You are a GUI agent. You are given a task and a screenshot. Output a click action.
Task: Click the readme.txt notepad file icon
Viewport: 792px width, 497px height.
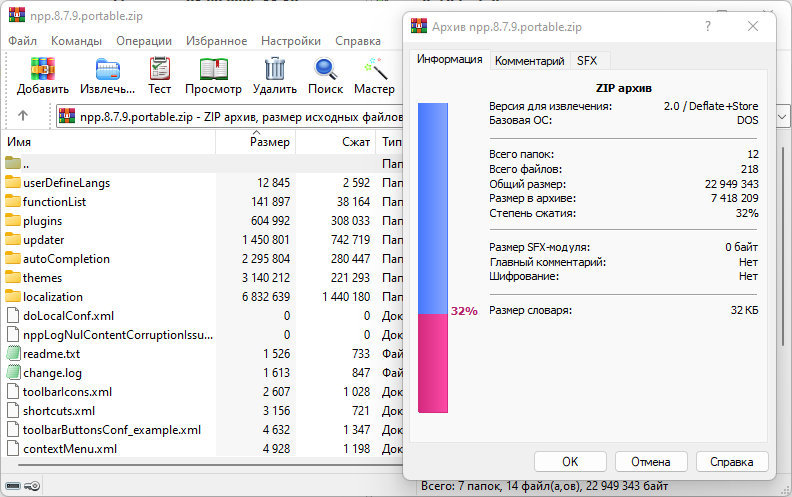point(13,353)
